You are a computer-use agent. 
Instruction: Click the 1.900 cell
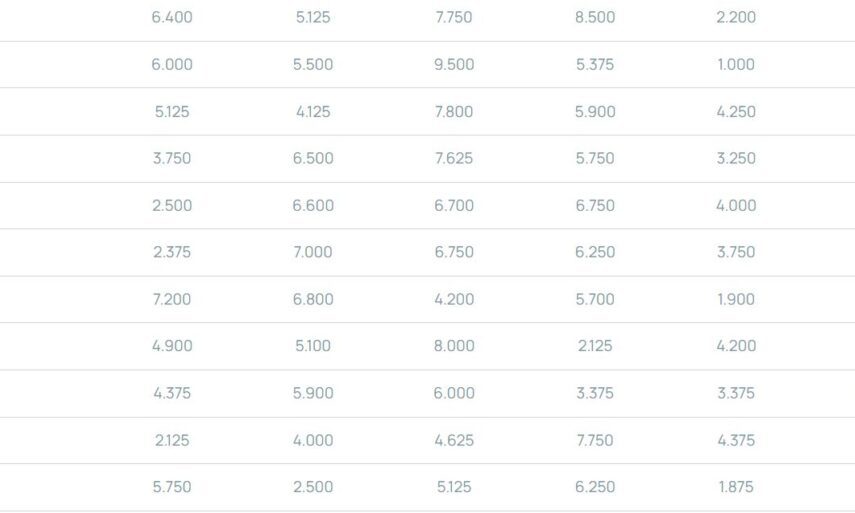click(x=736, y=299)
